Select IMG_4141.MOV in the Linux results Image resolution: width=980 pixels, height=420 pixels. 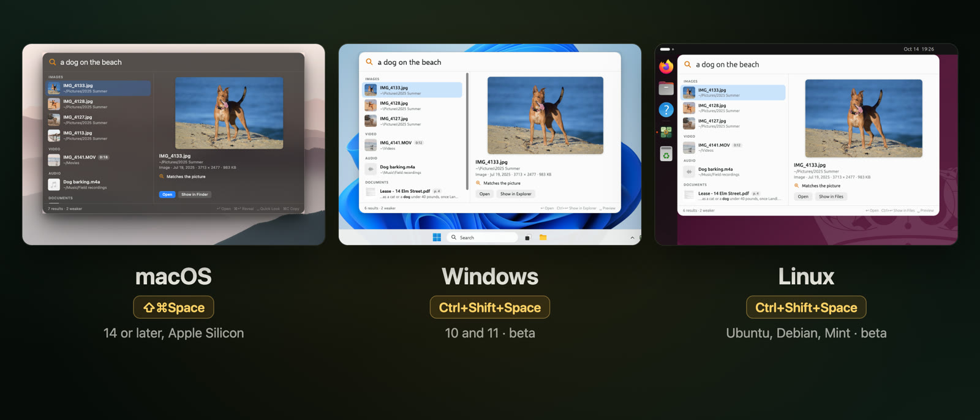pyautogui.click(x=733, y=148)
